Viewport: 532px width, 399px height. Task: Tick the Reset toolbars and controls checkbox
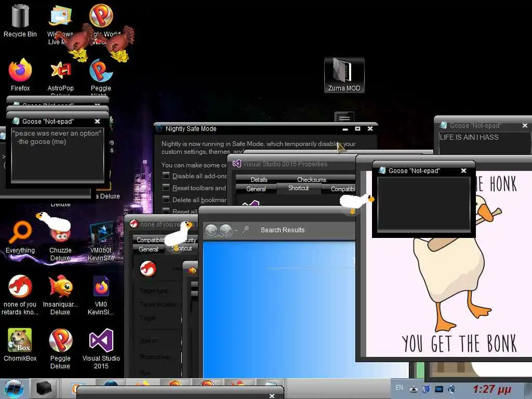(166, 187)
